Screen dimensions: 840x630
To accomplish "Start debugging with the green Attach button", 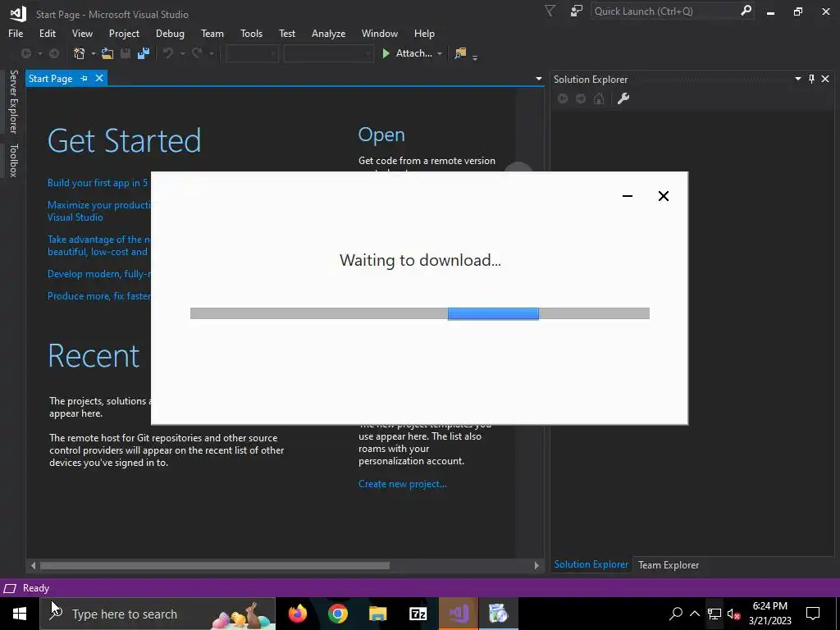I will click(x=407, y=53).
